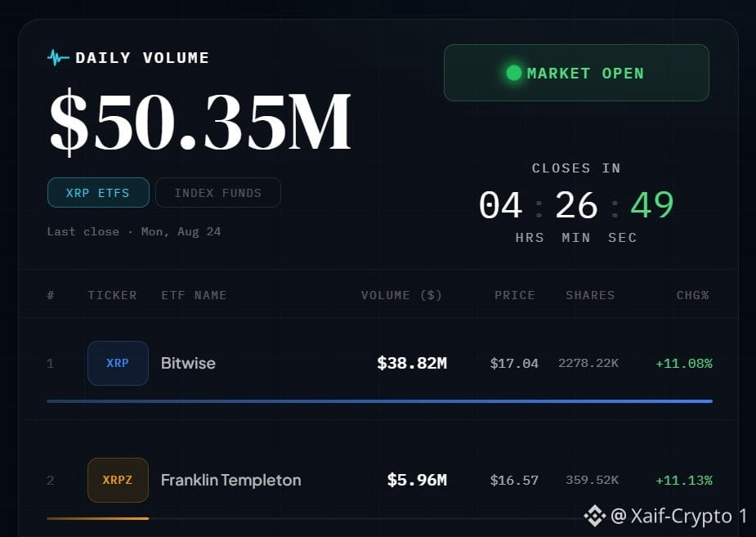The height and width of the screenshot is (537, 756).
Task: Click the orange Franklin Templeton volume bar
Action: coord(98,519)
